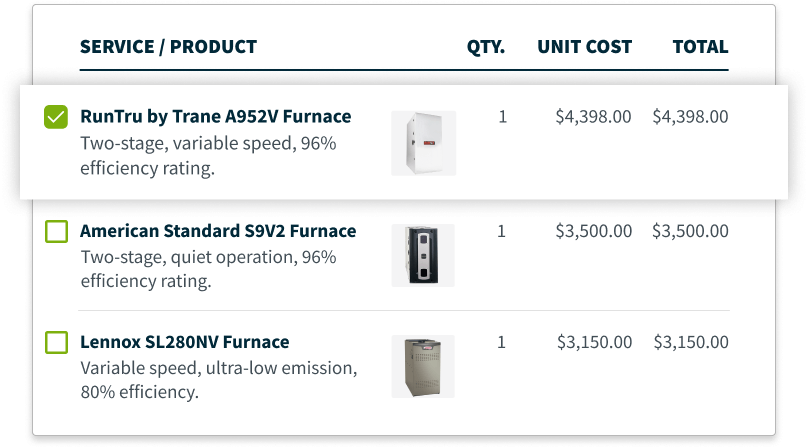The image size is (808, 448).
Task: Click the RunTru two-stage variable speed description
Action: 208,156
